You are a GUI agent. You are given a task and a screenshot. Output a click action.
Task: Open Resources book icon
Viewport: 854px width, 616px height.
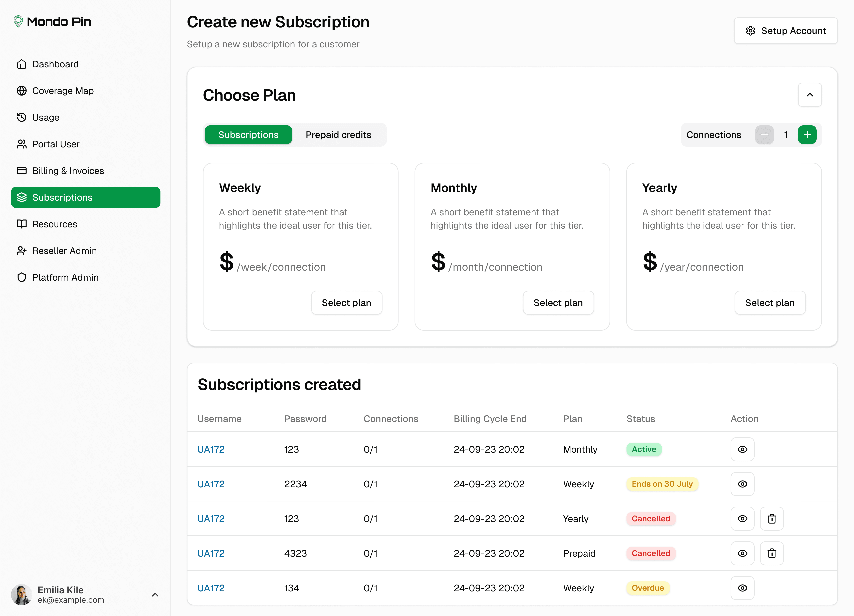[x=22, y=224]
